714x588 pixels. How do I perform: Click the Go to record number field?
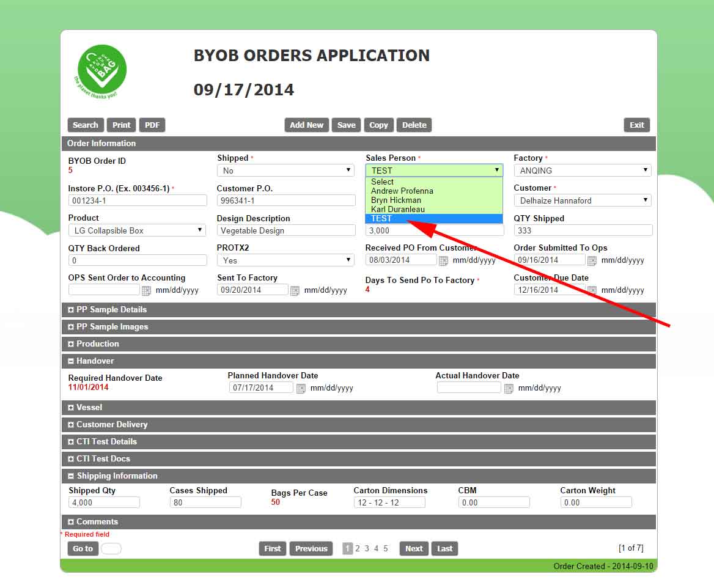click(111, 549)
